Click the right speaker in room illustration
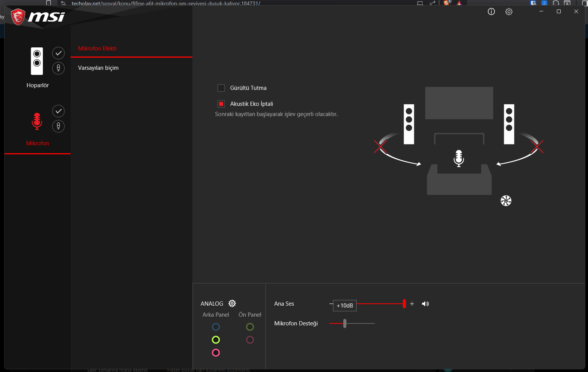The image size is (588, 372). [x=509, y=124]
